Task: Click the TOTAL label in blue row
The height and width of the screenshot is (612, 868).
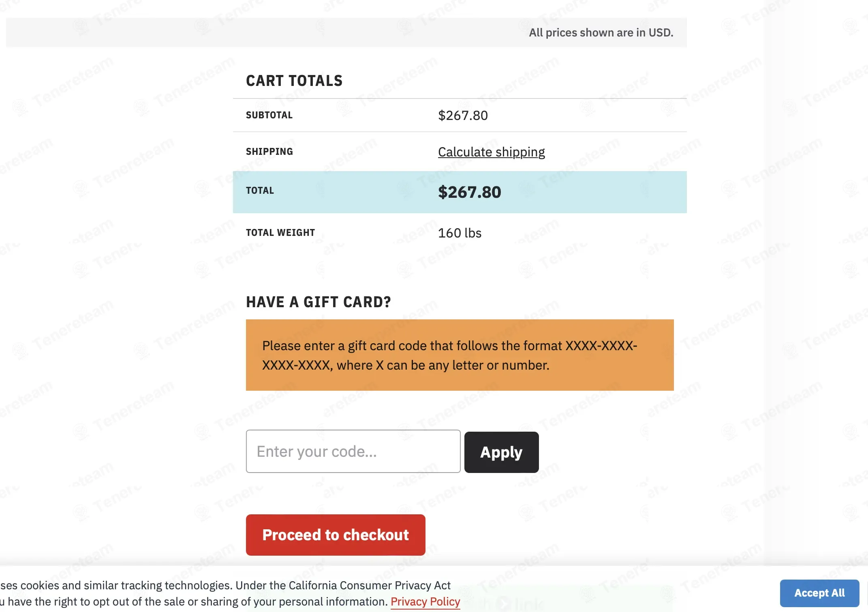Action: click(x=260, y=190)
